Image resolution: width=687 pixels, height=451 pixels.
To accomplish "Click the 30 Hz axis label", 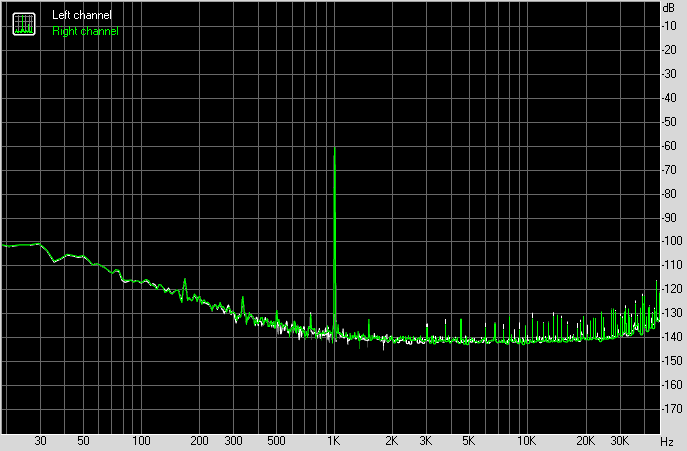I will (41, 440).
